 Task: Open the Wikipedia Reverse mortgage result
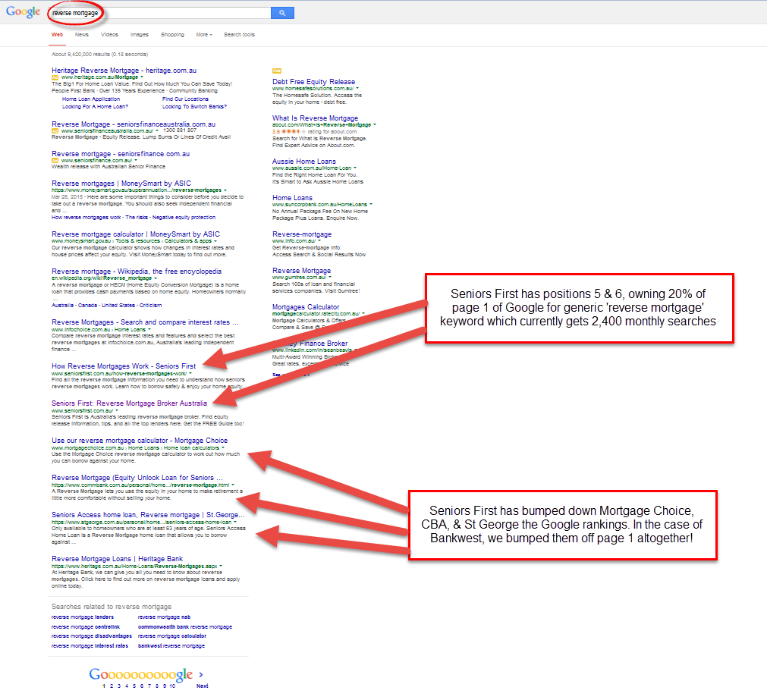137,272
